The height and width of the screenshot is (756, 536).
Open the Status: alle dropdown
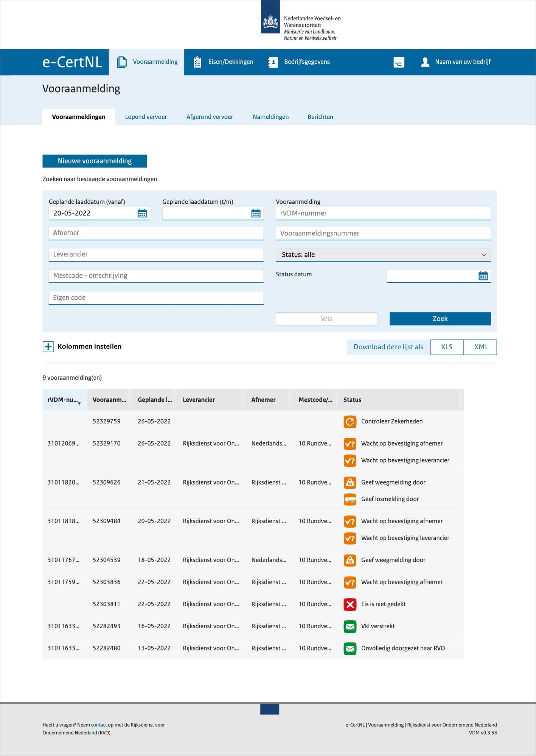click(383, 255)
